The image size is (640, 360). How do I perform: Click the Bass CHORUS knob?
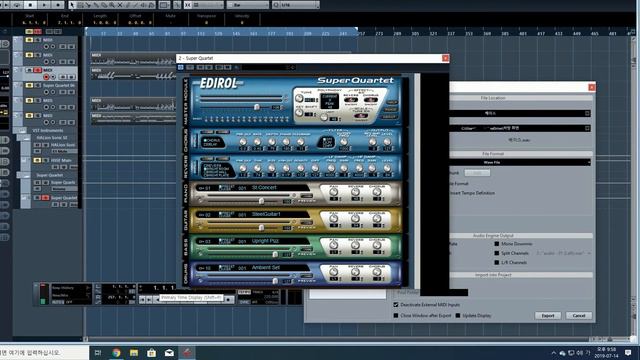(377, 245)
